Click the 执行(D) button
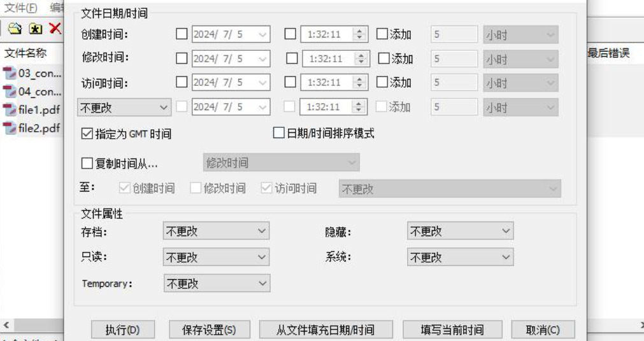 (x=123, y=330)
